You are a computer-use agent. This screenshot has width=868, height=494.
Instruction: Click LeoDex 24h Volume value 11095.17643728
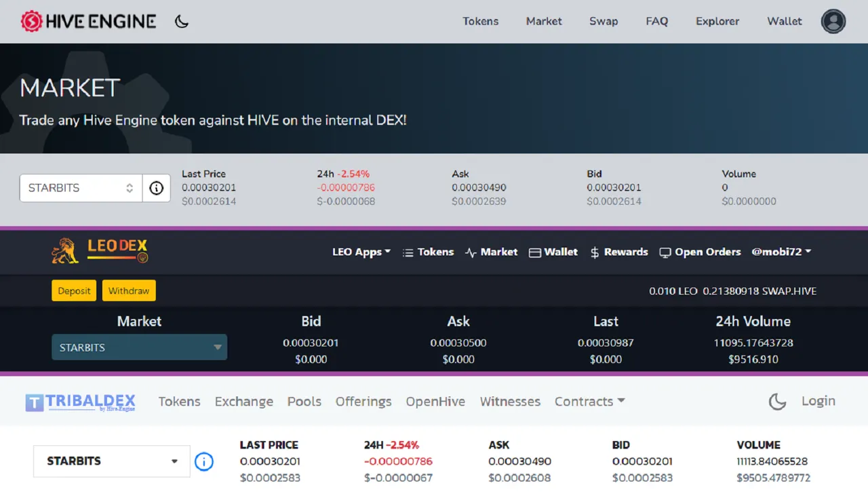753,343
